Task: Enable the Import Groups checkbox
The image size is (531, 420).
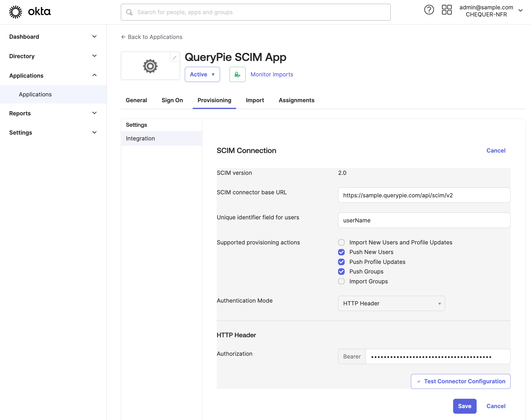Action: tap(341, 281)
